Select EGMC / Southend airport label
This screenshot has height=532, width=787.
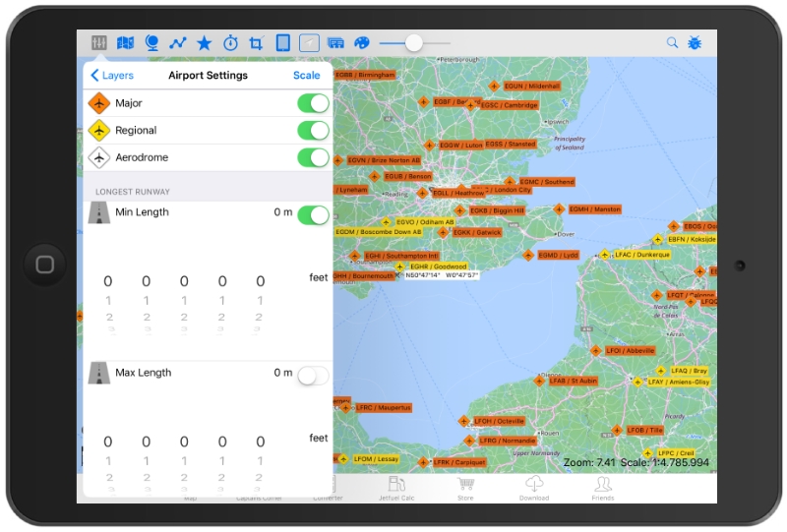(x=547, y=182)
